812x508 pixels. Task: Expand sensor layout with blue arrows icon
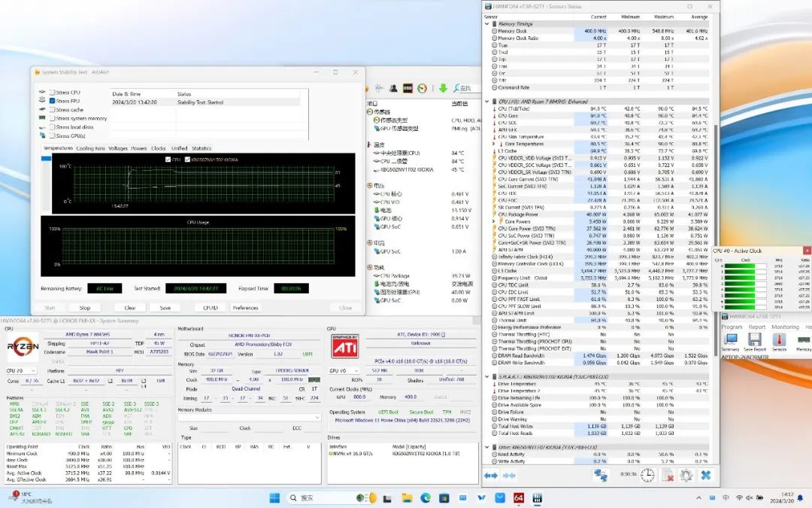pyautogui.click(x=491, y=476)
